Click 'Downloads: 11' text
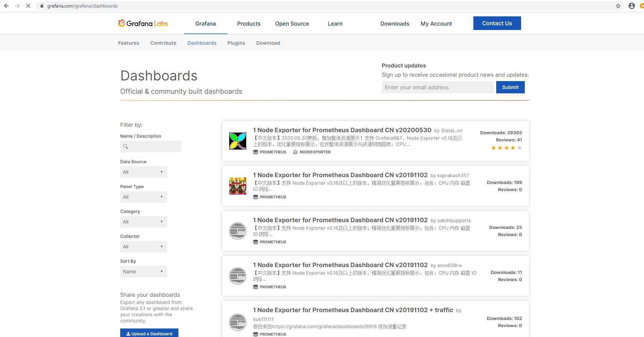Screen dimensions: 644x337 (x=506, y=272)
